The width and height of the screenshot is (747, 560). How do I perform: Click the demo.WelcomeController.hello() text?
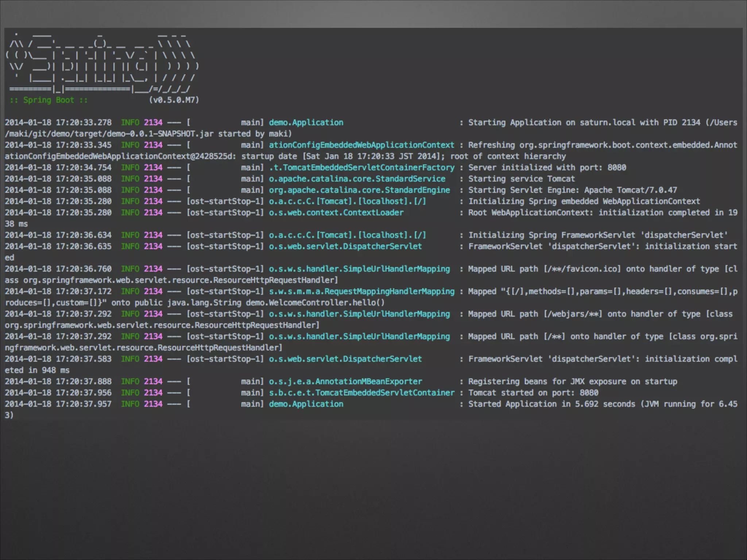pos(315,303)
